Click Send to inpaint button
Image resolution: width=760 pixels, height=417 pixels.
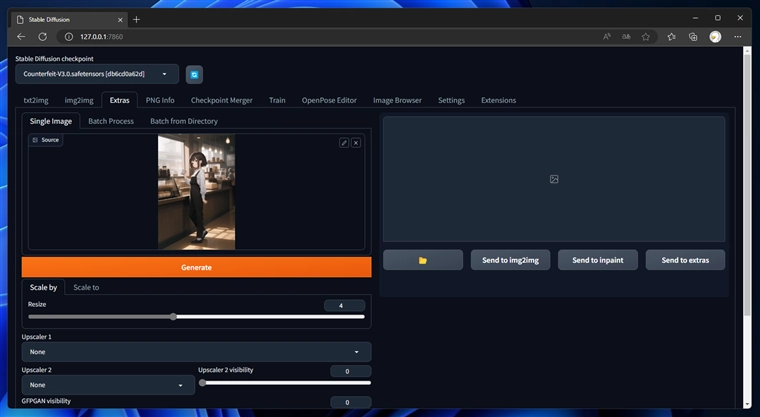tap(598, 260)
